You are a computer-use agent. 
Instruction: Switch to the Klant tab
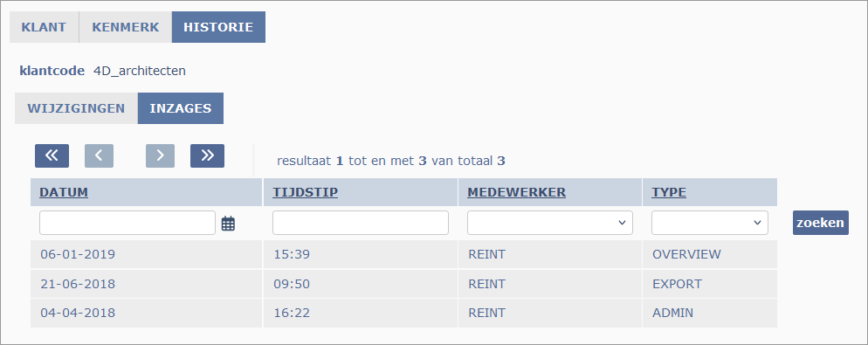tap(45, 27)
